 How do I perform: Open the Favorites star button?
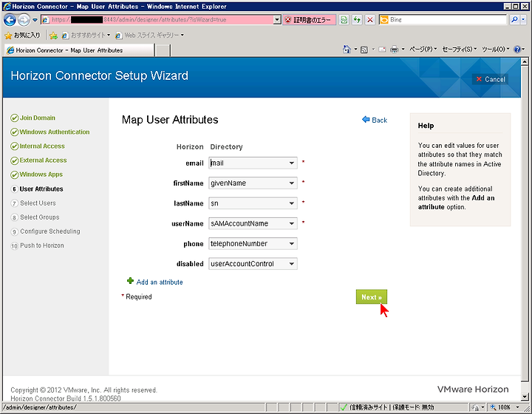pyautogui.click(x=22, y=35)
